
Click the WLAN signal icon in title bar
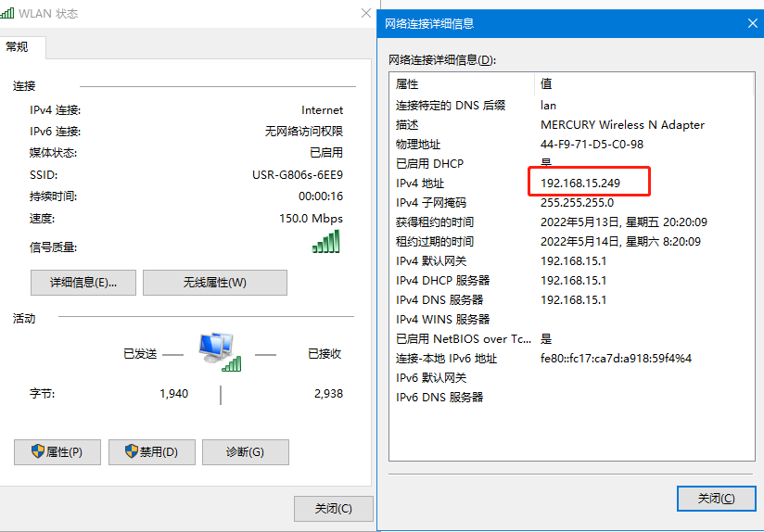pos(7,13)
